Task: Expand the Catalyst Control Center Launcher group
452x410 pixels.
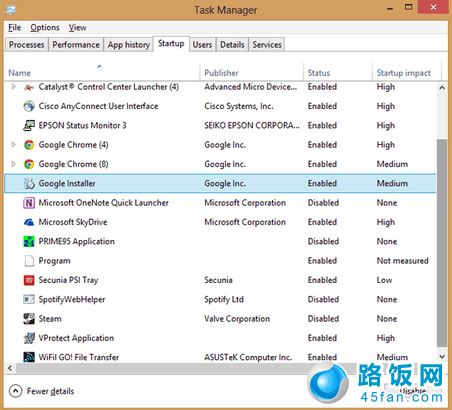Action: click(13, 87)
